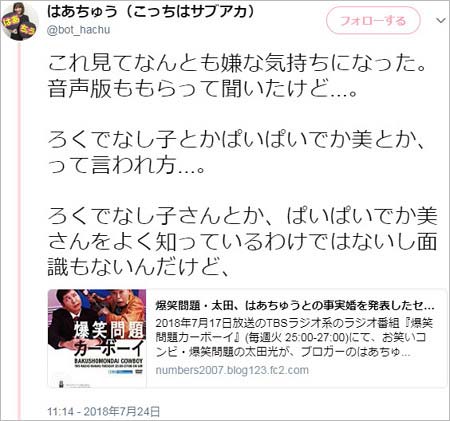This screenshot has width=450, height=421.
Task: Click card description starting 2018年7月17日放送
Action: click(294, 337)
